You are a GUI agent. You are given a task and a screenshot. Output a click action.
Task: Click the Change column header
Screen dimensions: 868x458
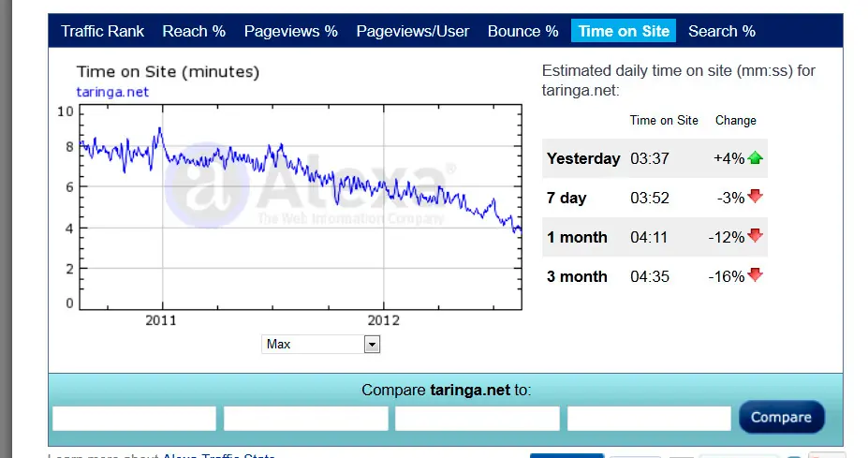click(x=736, y=120)
